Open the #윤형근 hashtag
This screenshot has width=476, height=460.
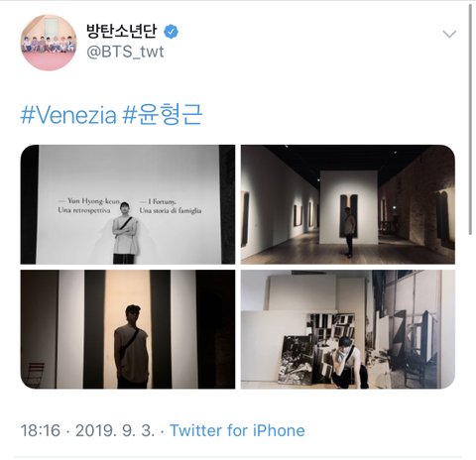163,115
